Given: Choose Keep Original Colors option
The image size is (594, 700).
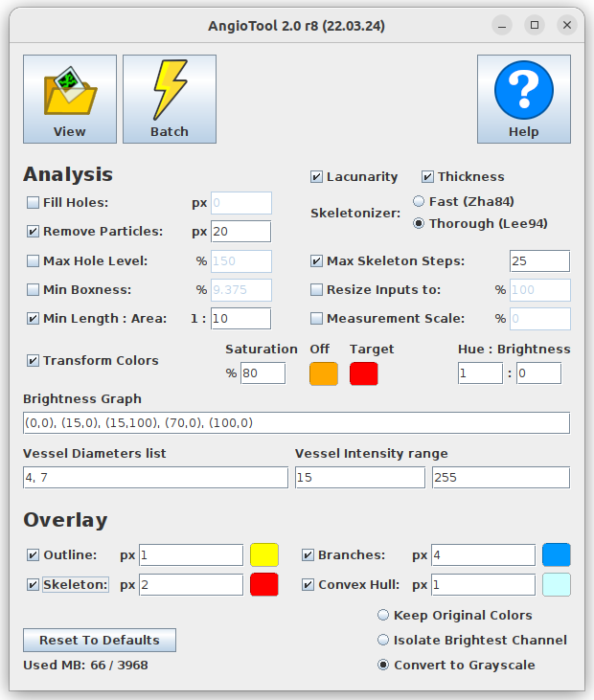Looking at the screenshot, I should tap(383, 615).
